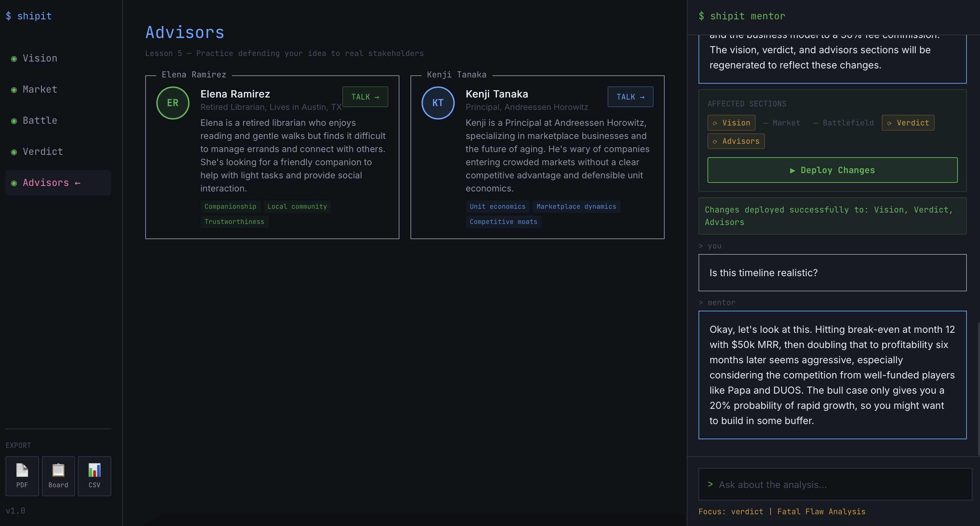
Task: Start talk with Kenji Tanaka
Action: pos(630,97)
